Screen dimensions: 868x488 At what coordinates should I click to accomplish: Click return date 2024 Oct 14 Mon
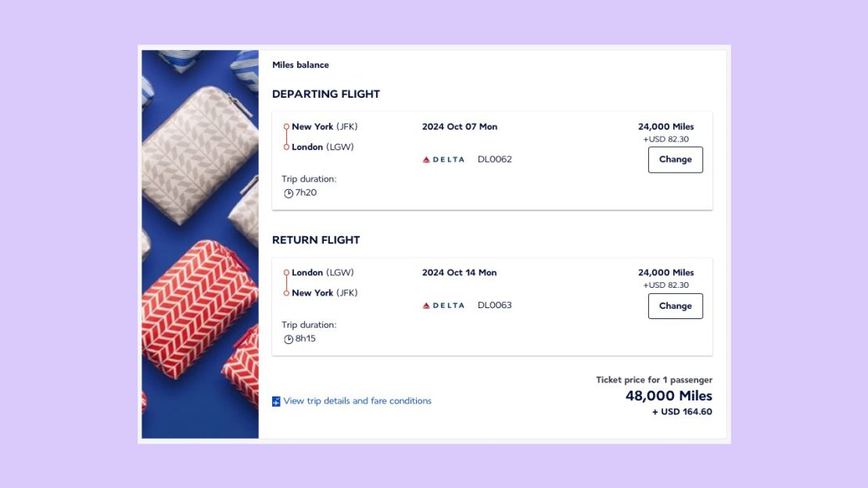[460, 272]
